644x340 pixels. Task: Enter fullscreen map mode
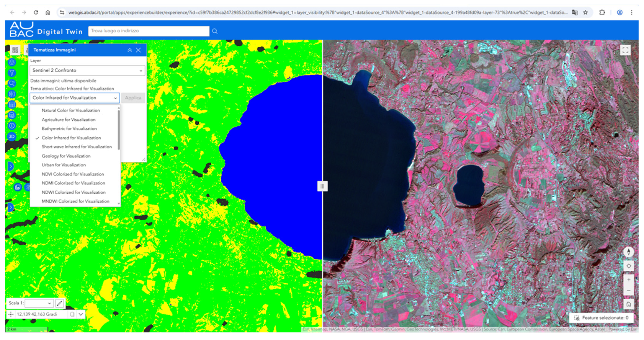pyautogui.click(x=625, y=50)
